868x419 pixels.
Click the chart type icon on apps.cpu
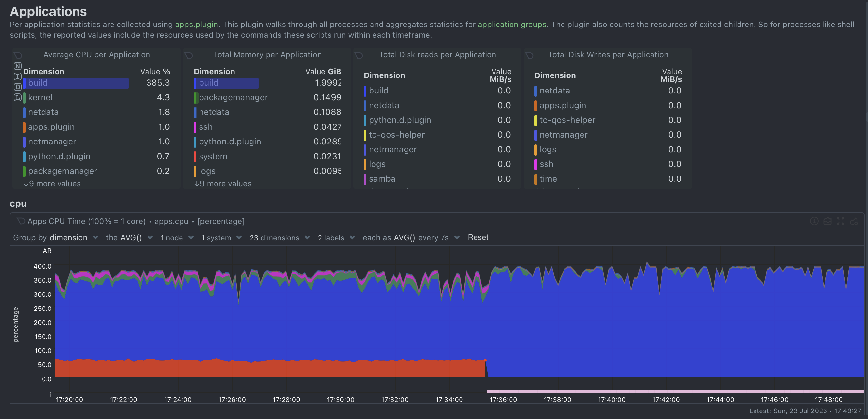[x=827, y=221]
